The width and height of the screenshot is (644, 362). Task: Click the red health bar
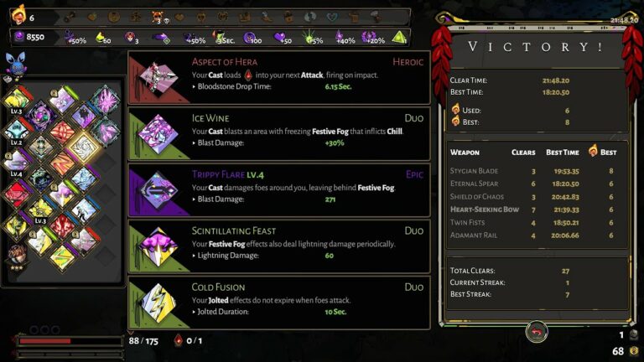[44, 341]
